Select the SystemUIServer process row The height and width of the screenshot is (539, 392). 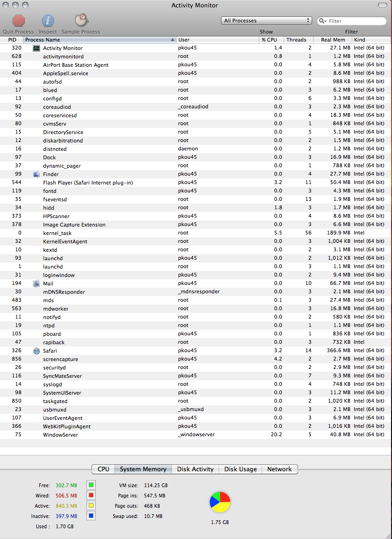click(195, 393)
